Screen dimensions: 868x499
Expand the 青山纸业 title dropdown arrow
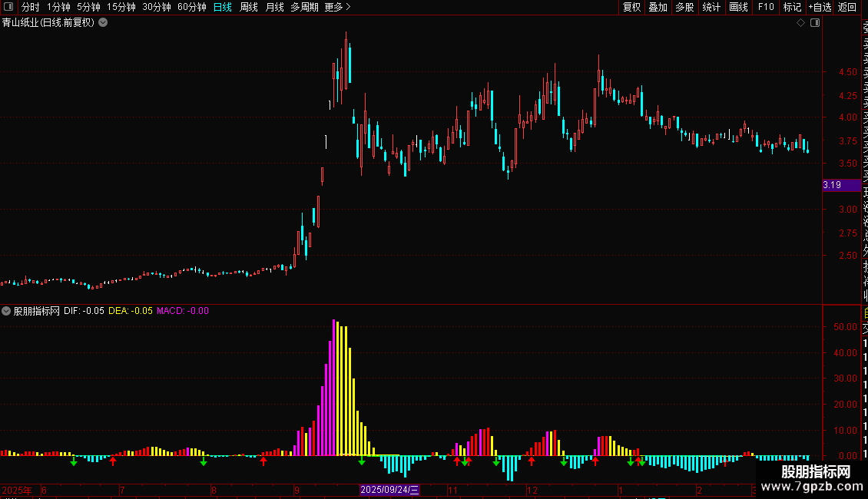(103, 23)
